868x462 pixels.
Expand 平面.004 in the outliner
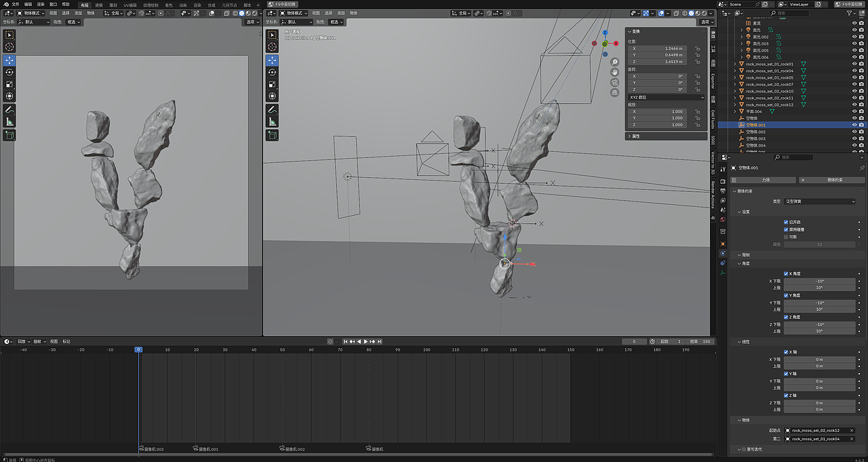(x=734, y=111)
